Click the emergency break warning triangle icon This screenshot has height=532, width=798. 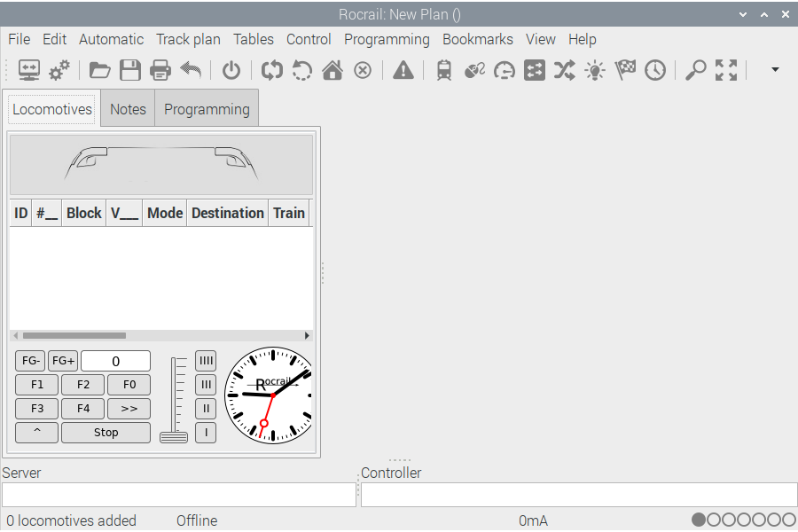403,70
